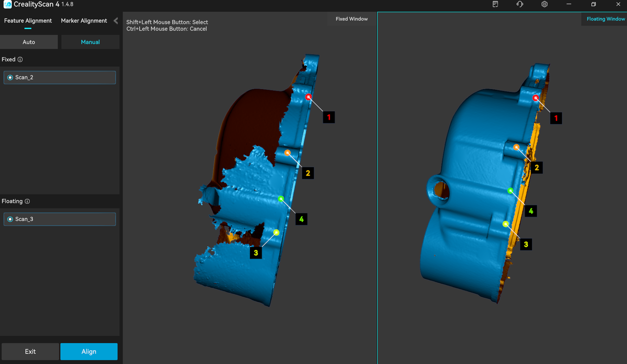The width and height of the screenshot is (627, 364).
Task: Switch to Auto alignment mode
Action: coord(29,42)
